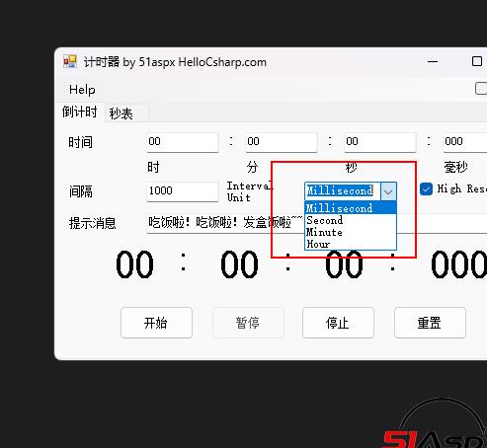Focus the hours (时) input field
The image size is (487, 448).
[x=183, y=142]
